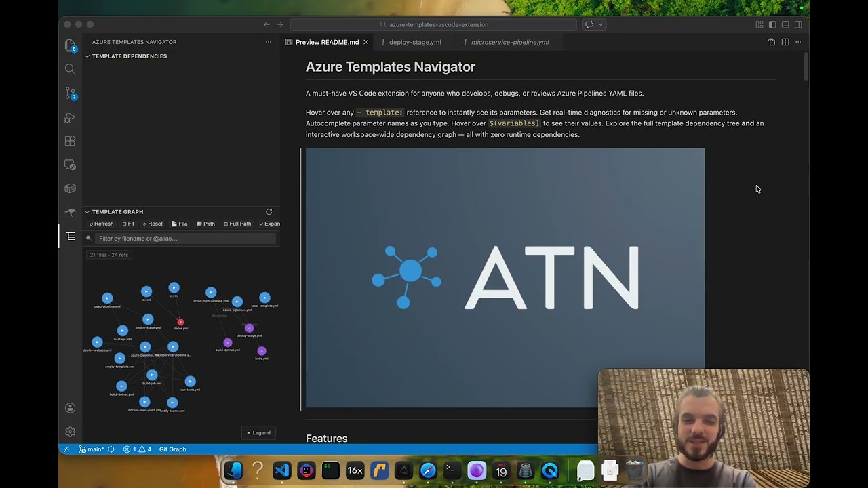Click the Copilot chat icon in title bar
This screenshot has width=868, height=488.
point(589,24)
